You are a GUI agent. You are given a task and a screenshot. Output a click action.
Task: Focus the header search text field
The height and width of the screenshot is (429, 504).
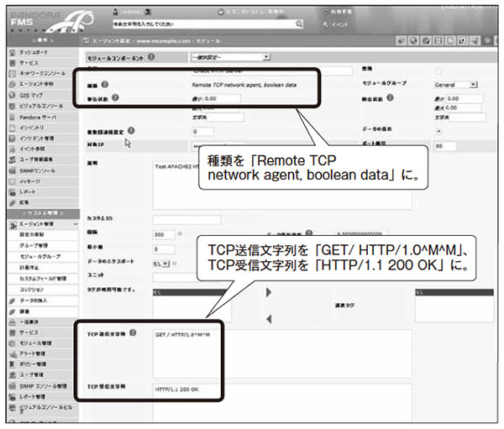pyautogui.click(x=203, y=24)
